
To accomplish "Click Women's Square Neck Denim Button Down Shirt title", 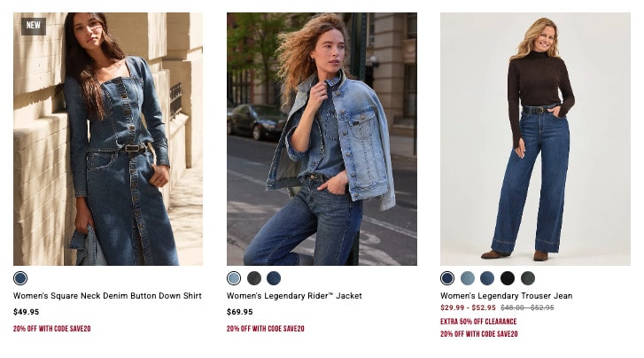I will [x=107, y=295].
